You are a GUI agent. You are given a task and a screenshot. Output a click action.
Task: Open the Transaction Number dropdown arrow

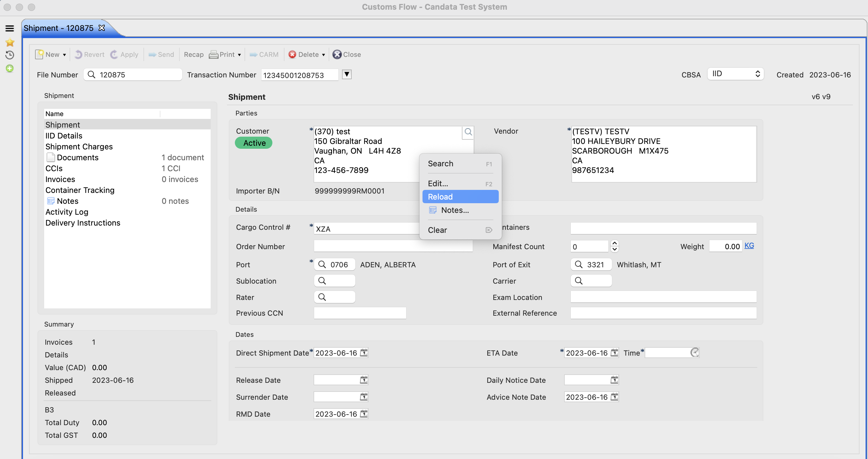click(x=347, y=74)
